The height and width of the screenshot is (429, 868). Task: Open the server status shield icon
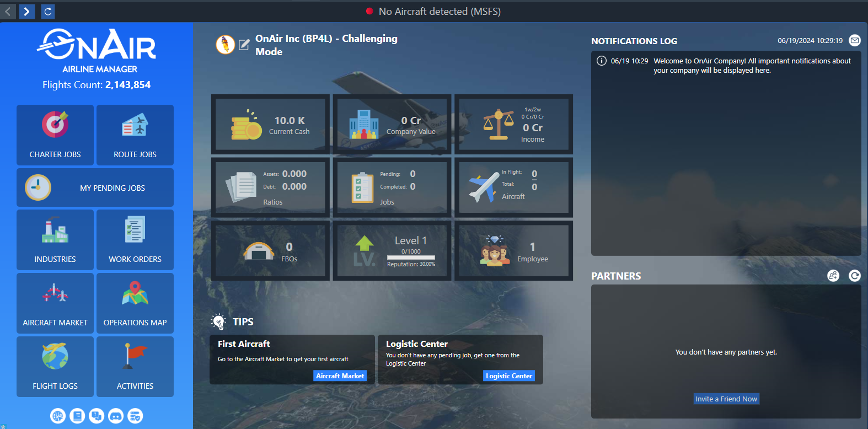(x=135, y=416)
